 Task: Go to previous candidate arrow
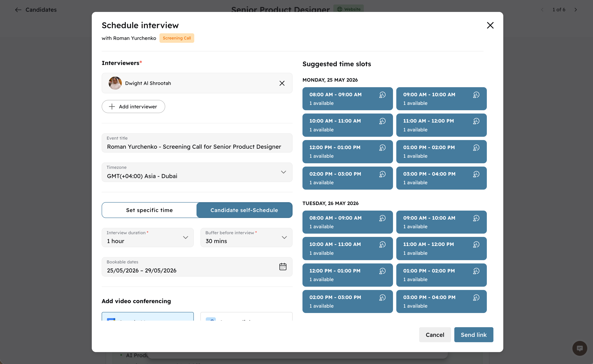542,10
